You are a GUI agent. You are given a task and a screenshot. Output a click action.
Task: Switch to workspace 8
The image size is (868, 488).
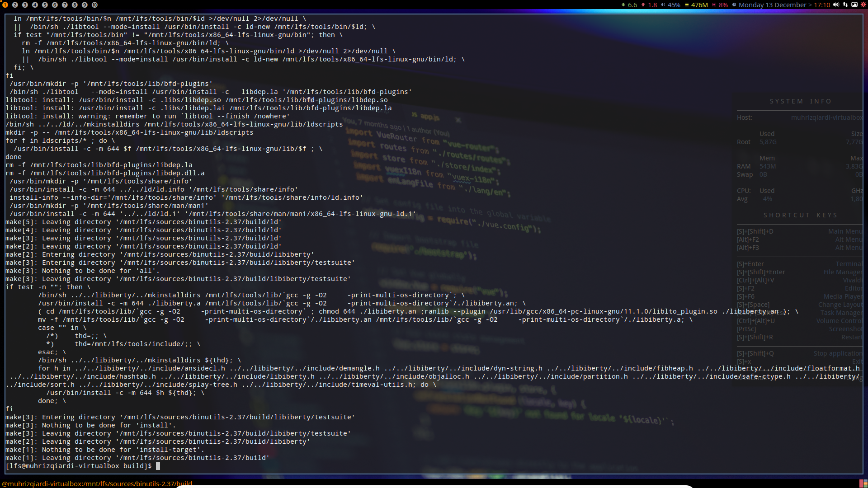click(75, 5)
